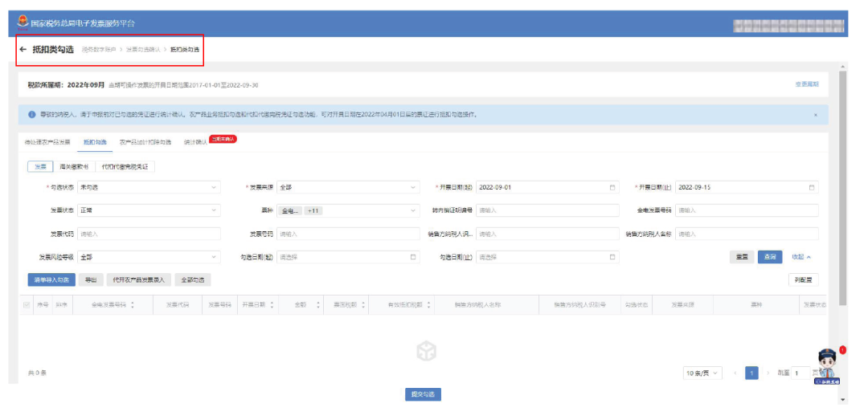Screen dimensions: 868x416
Task: Click the back arrow beside 抵扣类勾选
Action: pyautogui.click(x=23, y=50)
